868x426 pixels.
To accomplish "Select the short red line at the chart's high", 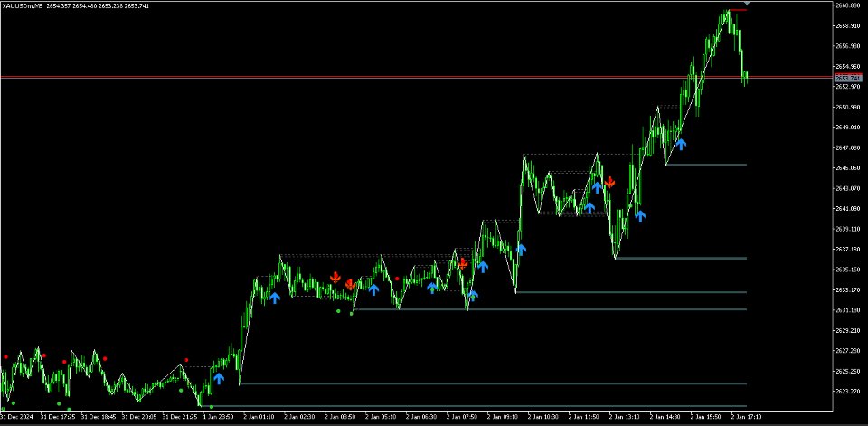I will click(x=738, y=10).
